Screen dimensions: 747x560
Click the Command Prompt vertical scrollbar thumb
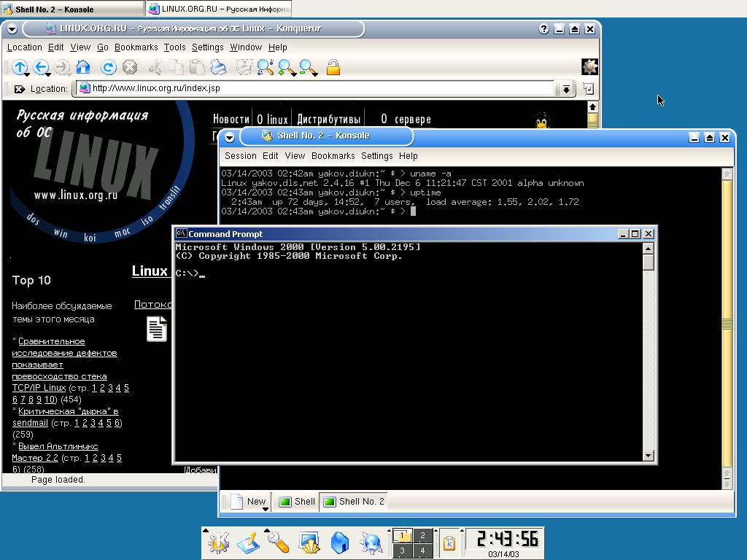click(x=648, y=262)
